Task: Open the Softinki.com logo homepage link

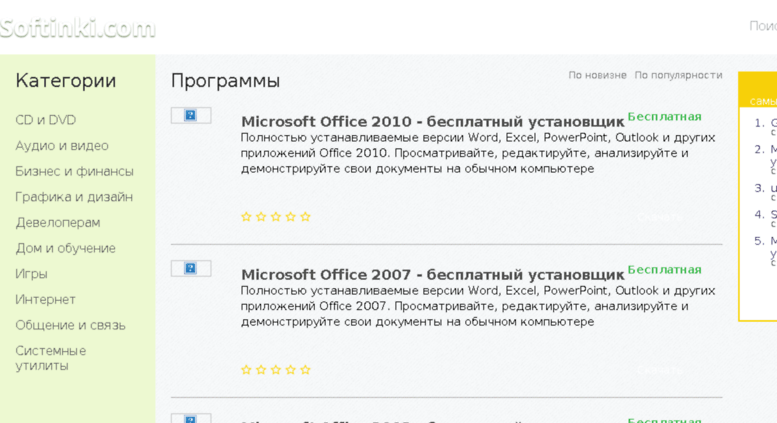Action: (77, 28)
